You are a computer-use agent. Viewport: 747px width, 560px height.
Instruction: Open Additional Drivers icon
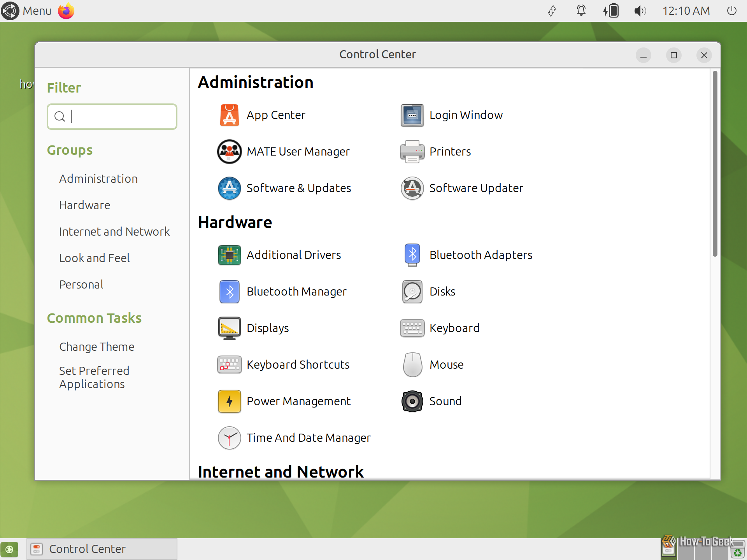point(229,255)
